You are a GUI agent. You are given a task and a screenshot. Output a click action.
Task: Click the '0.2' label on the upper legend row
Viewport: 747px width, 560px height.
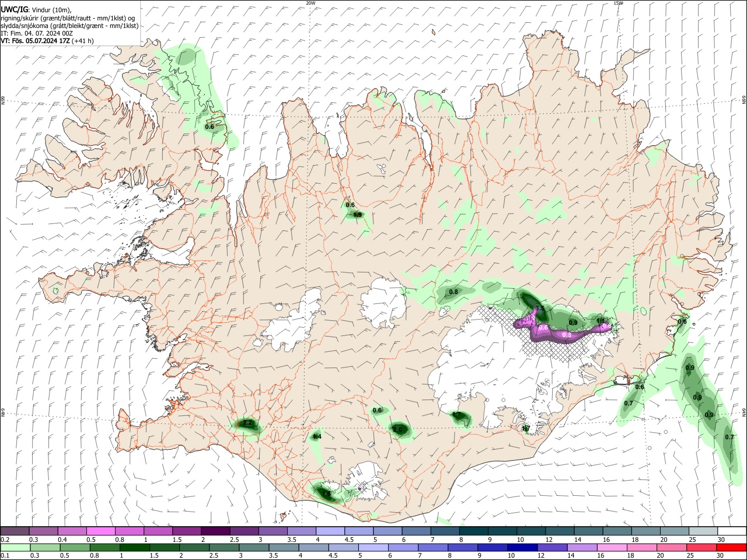pos(5,540)
